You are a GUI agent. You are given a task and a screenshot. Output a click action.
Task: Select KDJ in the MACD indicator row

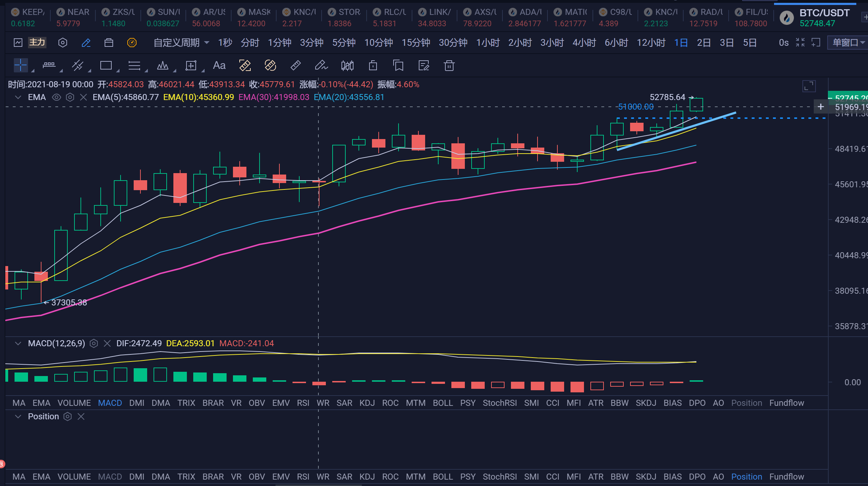tap(367, 403)
